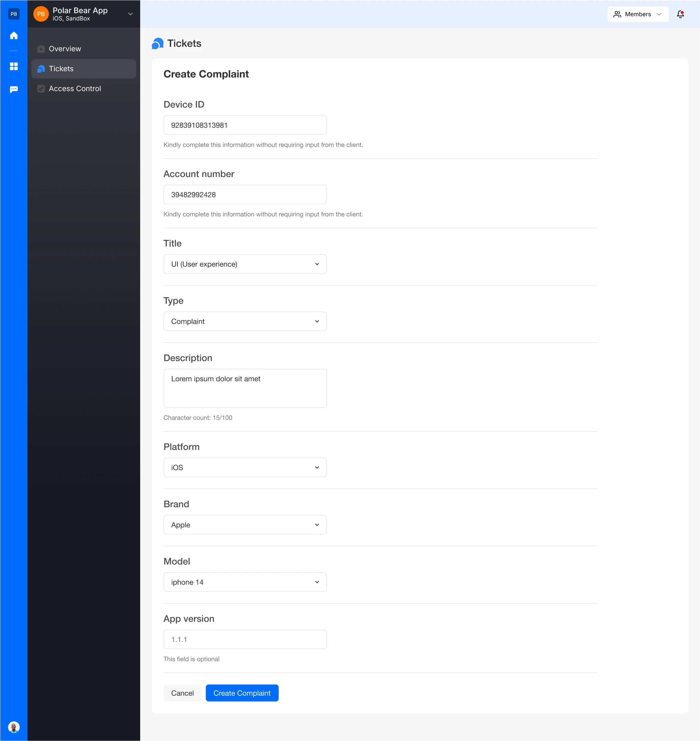Open the chat messages icon
The width and height of the screenshot is (700, 741).
tap(14, 89)
